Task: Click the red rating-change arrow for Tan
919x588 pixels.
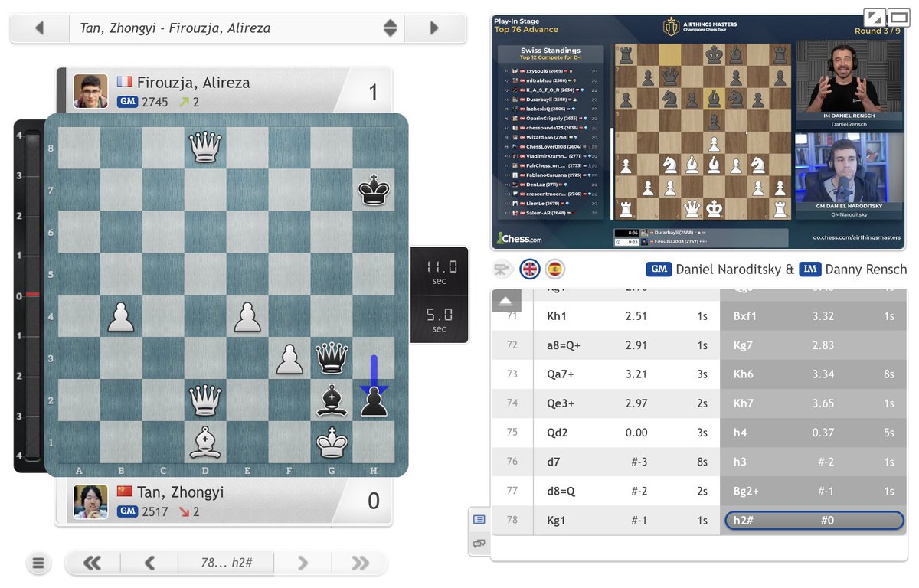Action: point(185,511)
